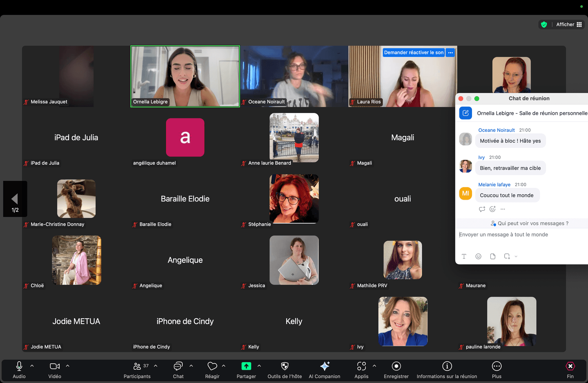Select pauline laronde's photo tile
Image resolution: width=588 pixels, height=383 pixels.
coord(512,321)
